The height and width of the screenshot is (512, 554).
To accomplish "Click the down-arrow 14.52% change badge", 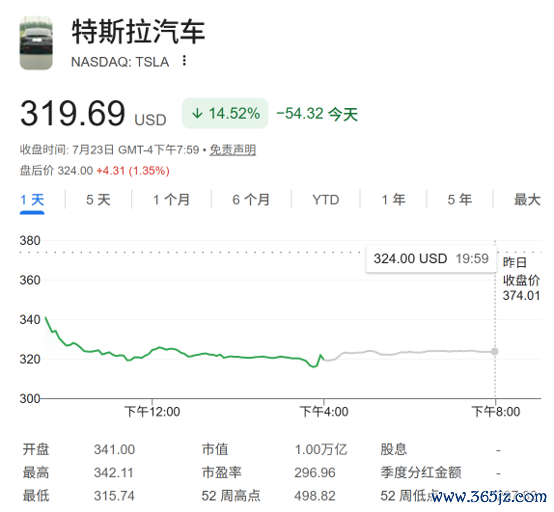I will (x=225, y=113).
